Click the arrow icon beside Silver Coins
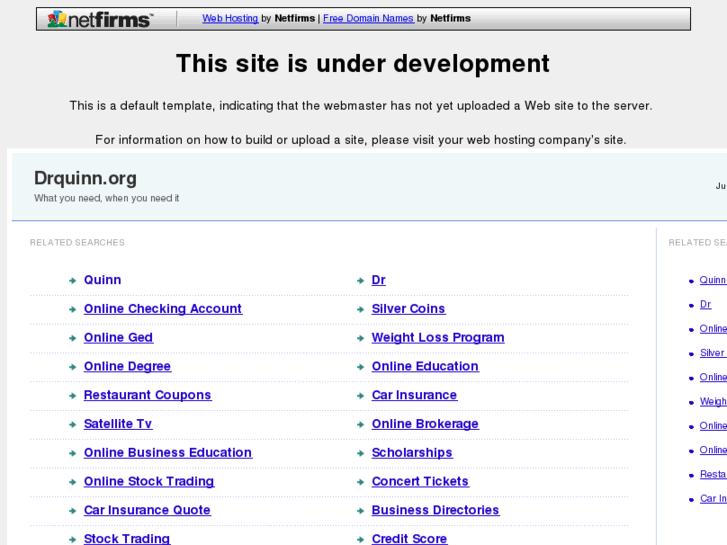Viewport: 727px width, 545px height. 360,309
